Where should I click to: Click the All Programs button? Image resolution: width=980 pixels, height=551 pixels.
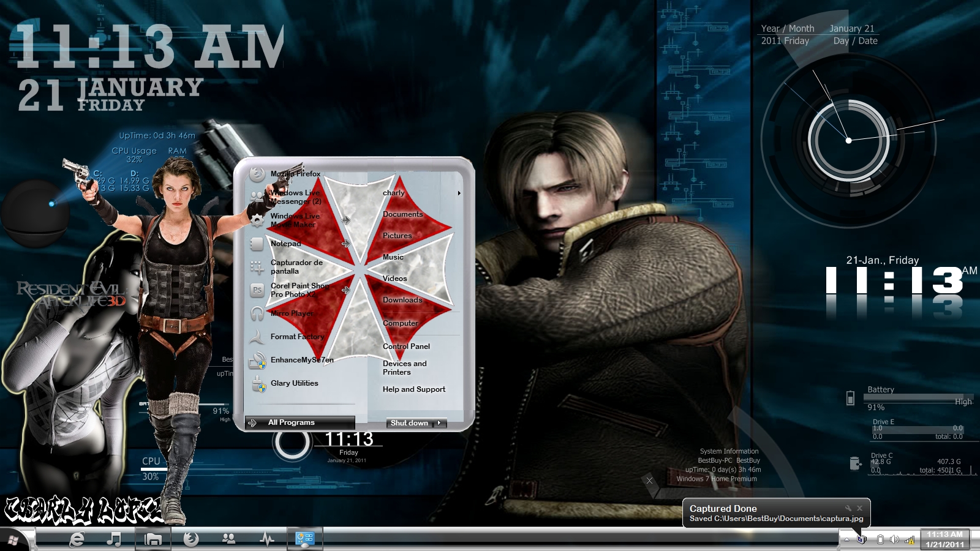click(300, 422)
